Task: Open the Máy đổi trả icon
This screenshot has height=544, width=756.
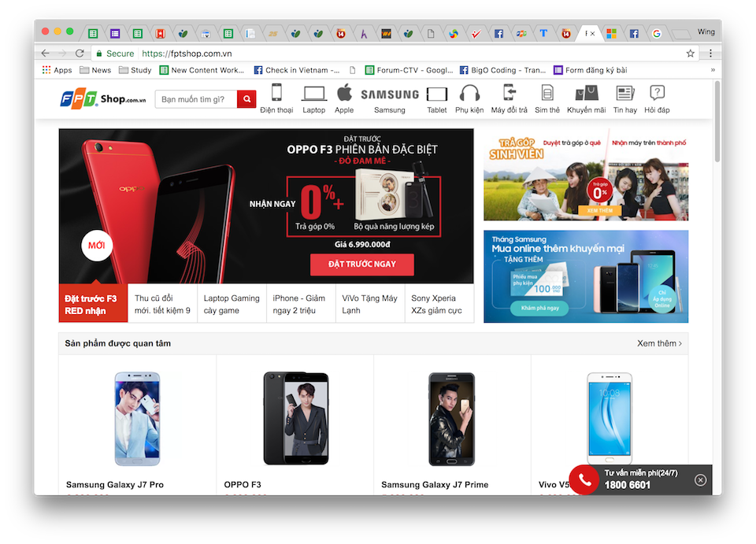Action: coord(510,92)
